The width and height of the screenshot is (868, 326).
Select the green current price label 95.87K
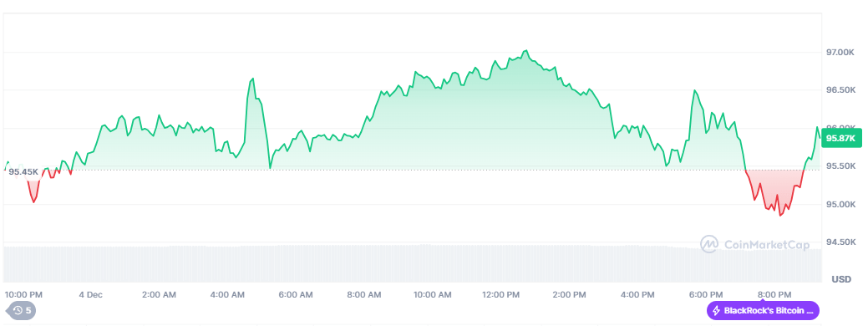point(841,139)
